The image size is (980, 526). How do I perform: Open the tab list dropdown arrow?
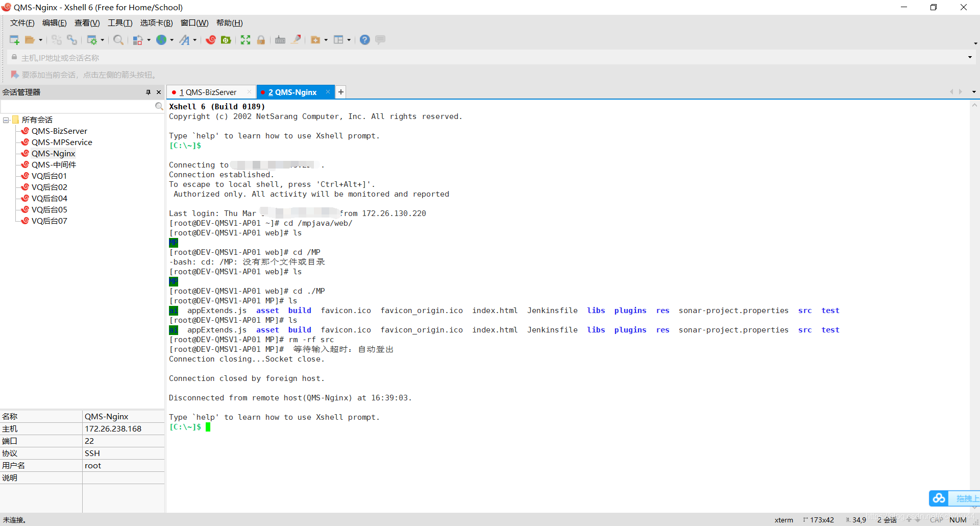coord(974,92)
